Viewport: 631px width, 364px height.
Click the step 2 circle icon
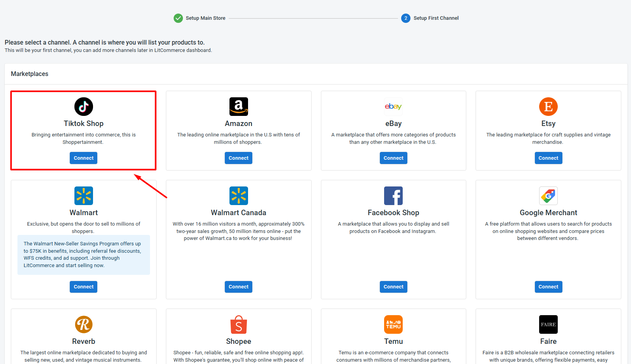click(406, 18)
